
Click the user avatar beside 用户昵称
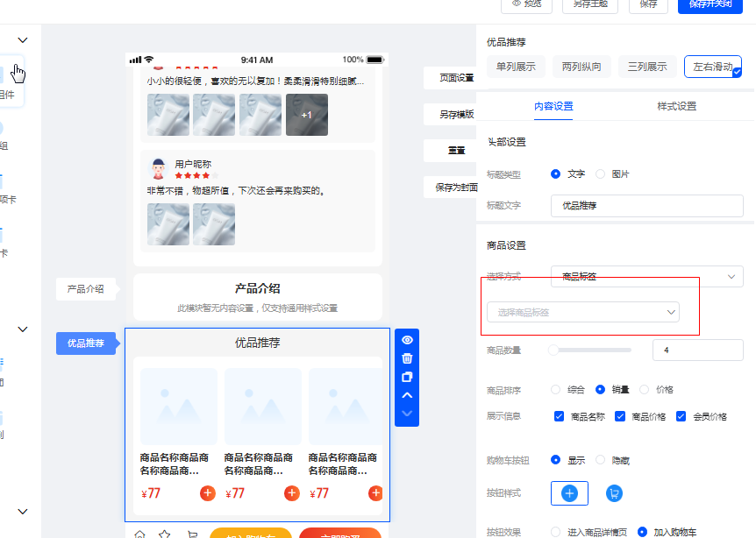click(158, 168)
